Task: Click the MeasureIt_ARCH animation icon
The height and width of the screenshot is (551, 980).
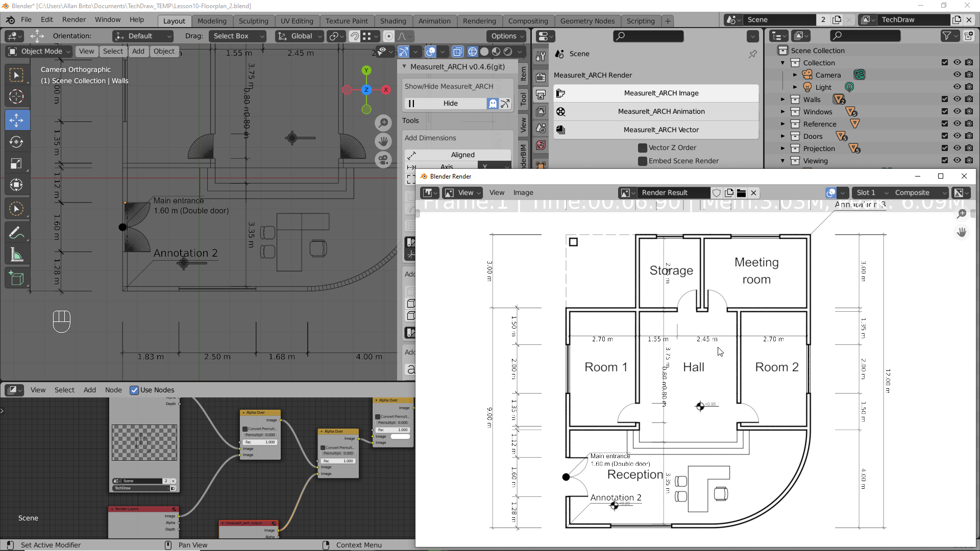Action: 559,111
